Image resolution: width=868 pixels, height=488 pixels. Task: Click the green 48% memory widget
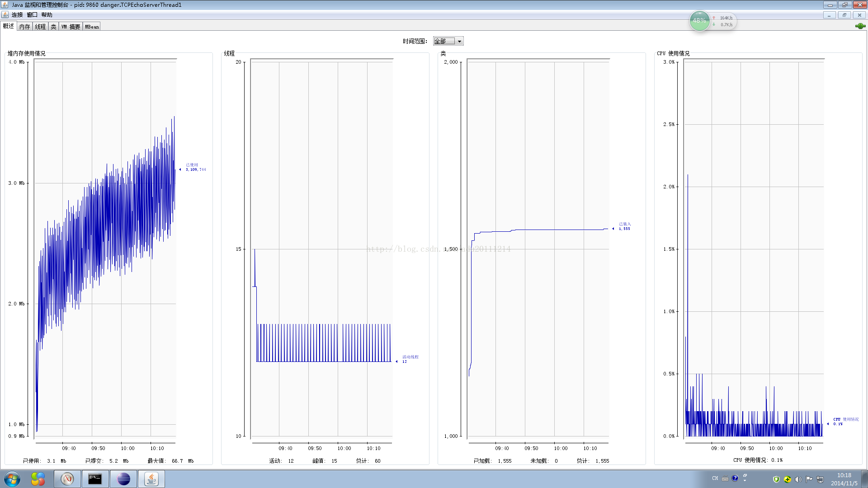(699, 21)
